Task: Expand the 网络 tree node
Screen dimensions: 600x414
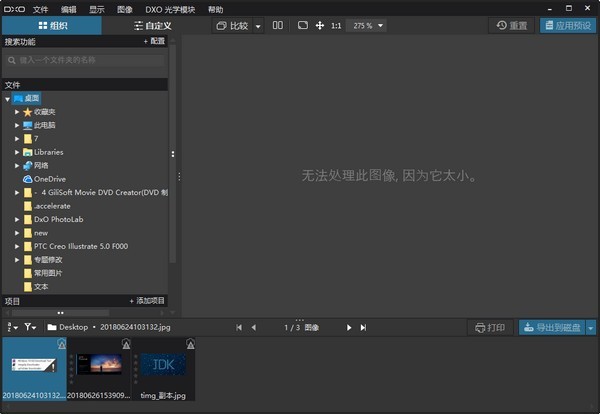Action: tap(17, 165)
